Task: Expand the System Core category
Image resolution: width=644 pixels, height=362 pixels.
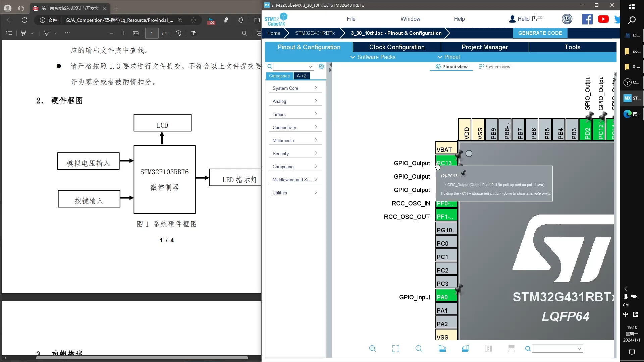Action: click(295, 88)
